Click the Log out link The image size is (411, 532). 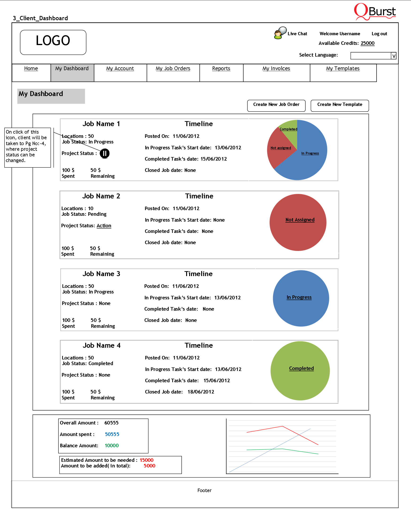[379, 34]
